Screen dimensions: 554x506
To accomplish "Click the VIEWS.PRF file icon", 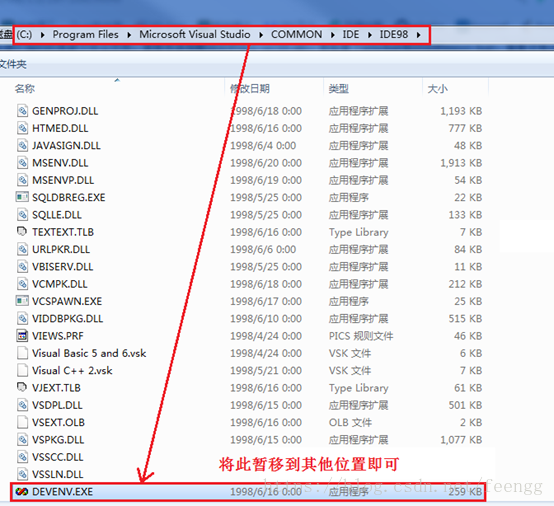I will (22, 336).
